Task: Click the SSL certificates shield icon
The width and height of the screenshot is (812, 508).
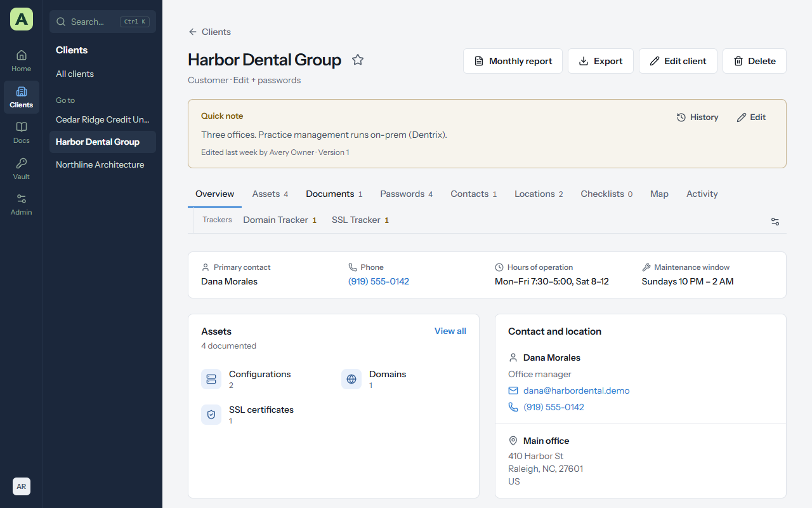Action: point(211,415)
